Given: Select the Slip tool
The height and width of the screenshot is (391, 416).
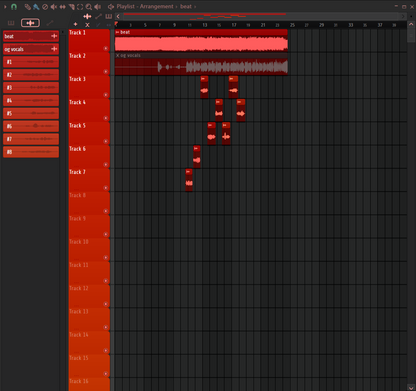Looking at the screenshot, I should tap(62, 7).
